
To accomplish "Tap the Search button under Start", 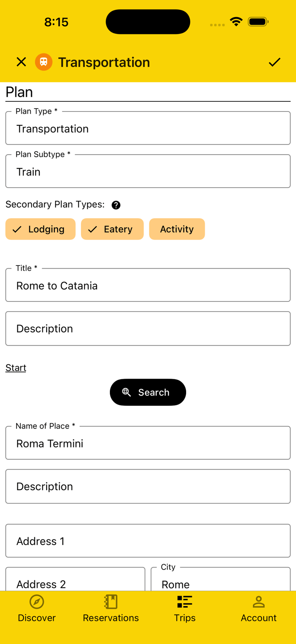I will [148, 392].
